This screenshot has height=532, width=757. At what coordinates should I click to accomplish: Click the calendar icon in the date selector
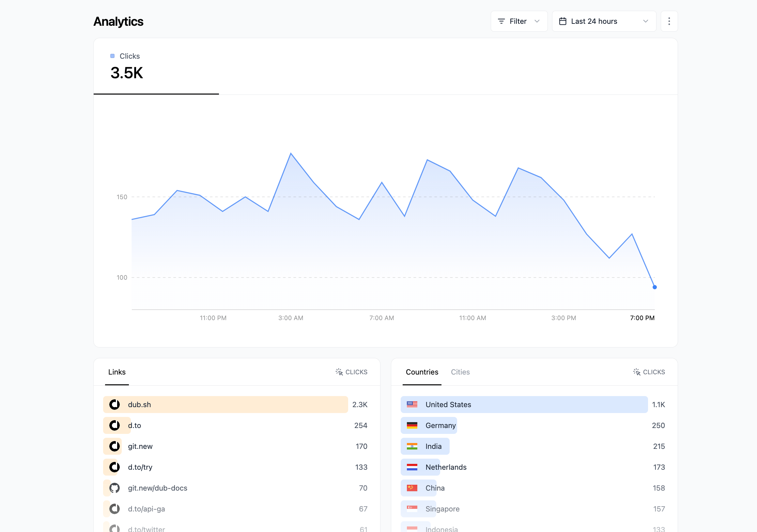[x=563, y=21]
